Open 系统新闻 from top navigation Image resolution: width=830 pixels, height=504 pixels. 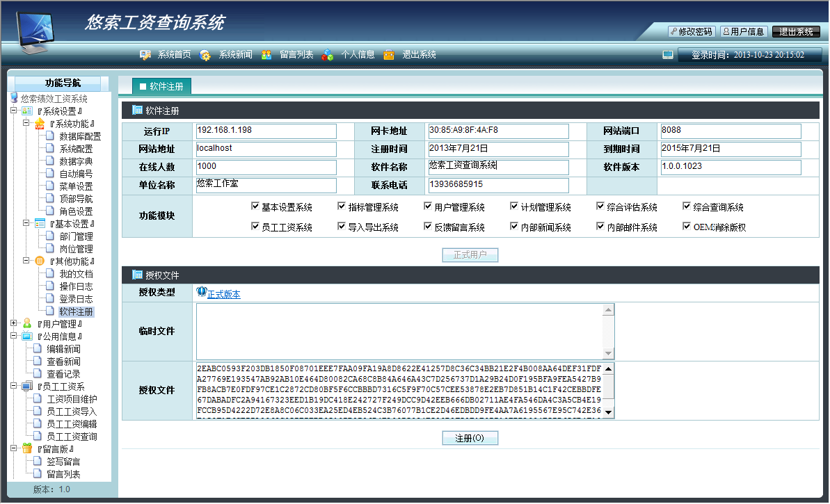coord(236,55)
